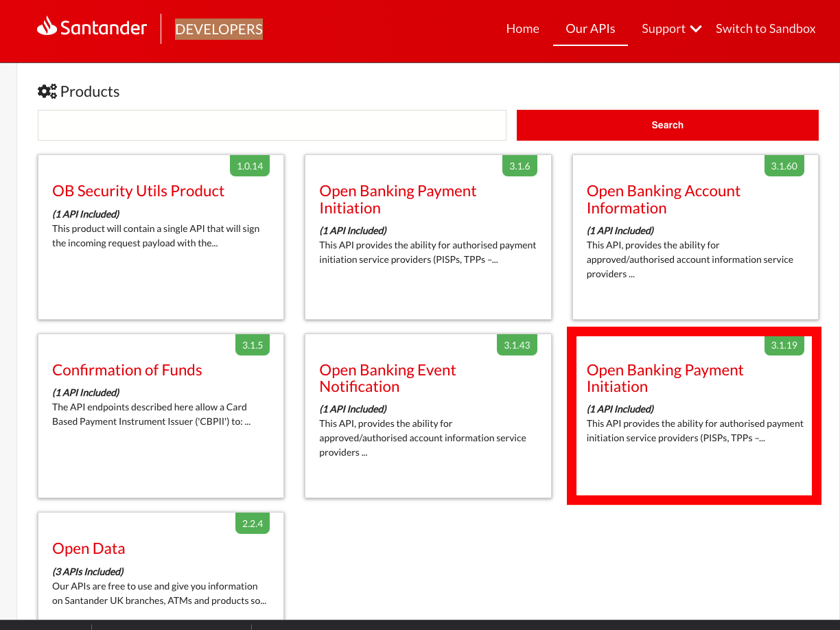Click '(1 API Included)' under Open Banking Account Information
Image resolution: width=840 pixels, height=630 pixels.
pyautogui.click(x=620, y=231)
